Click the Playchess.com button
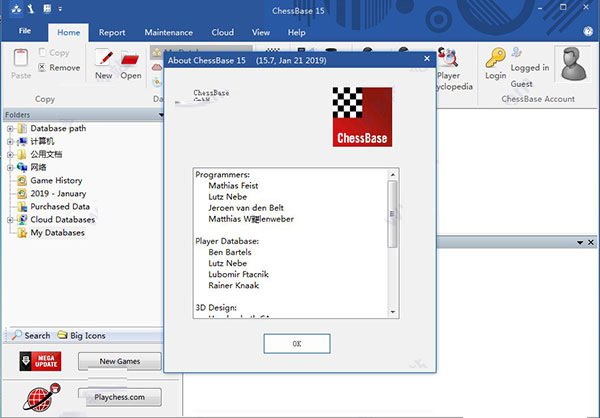Screen dimensions: 600x418 [119, 397]
